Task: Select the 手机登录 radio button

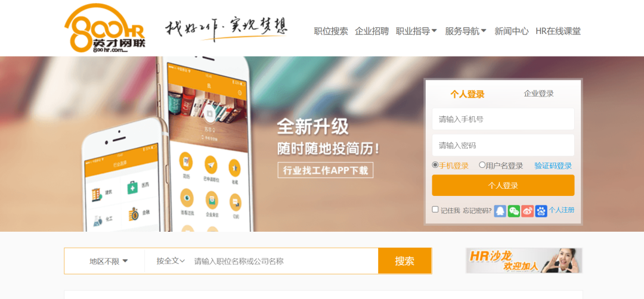Action: click(435, 165)
